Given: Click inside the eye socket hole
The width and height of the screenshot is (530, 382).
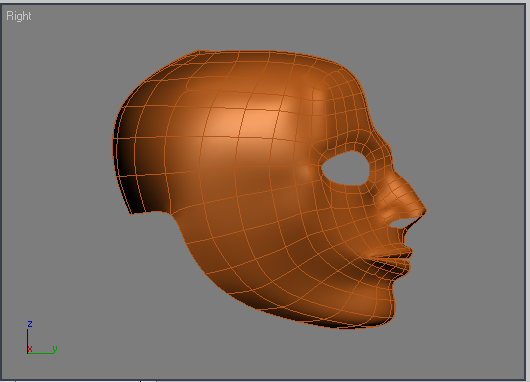Looking at the screenshot, I should tap(346, 168).
